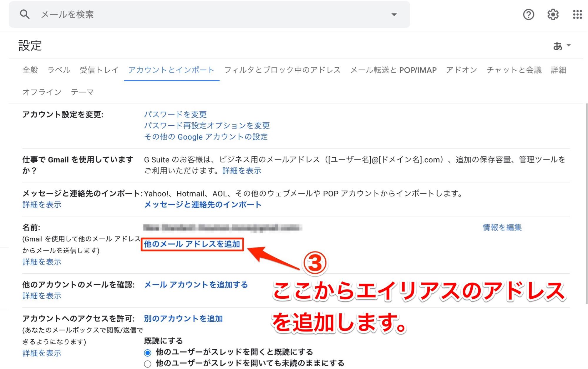Click パスワード再設定オプションを変更 link

[x=207, y=125]
